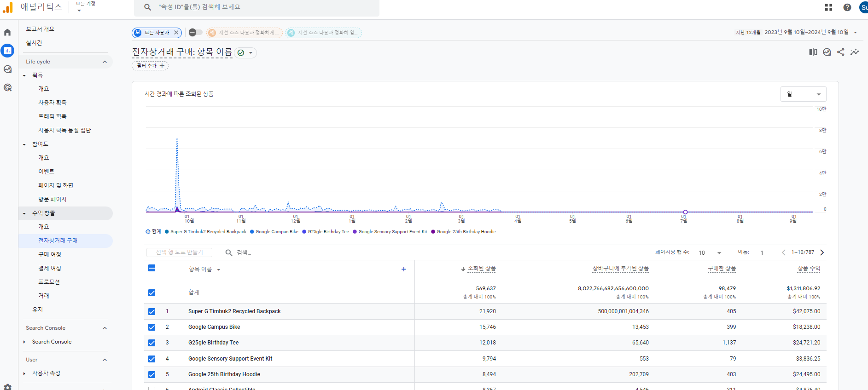
Task: Click the circular data point on the chart line
Action: point(685,212)
